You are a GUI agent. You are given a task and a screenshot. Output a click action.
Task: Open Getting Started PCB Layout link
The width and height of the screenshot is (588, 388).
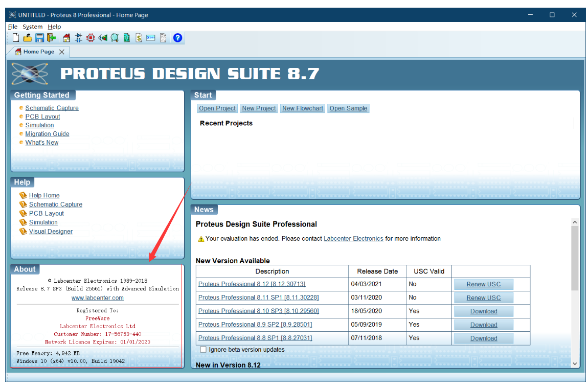click(x=42, y=117)
